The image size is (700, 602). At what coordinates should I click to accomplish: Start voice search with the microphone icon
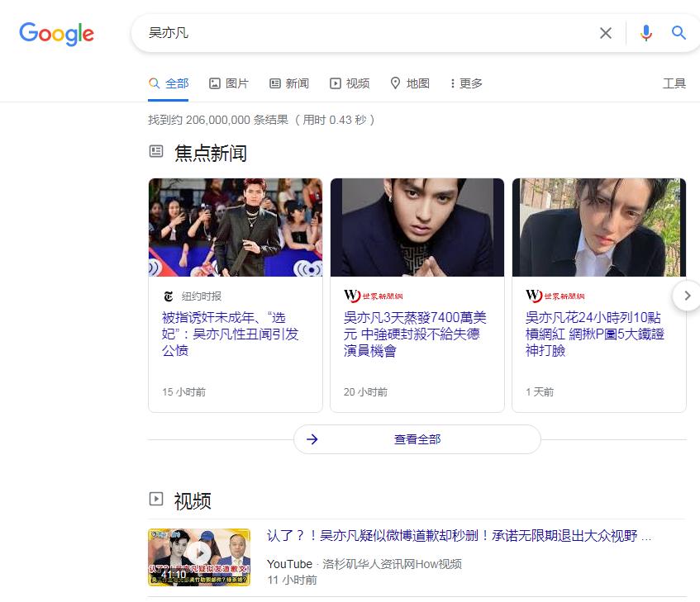click(645, 33)
